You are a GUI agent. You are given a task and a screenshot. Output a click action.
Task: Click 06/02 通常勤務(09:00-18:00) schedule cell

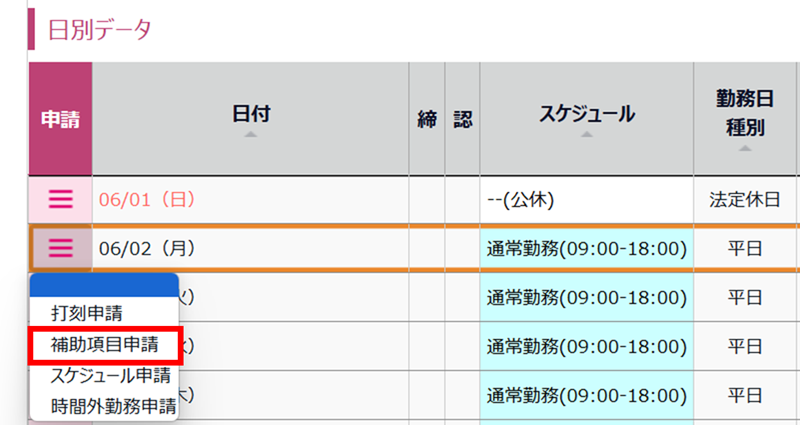[586, 248]
